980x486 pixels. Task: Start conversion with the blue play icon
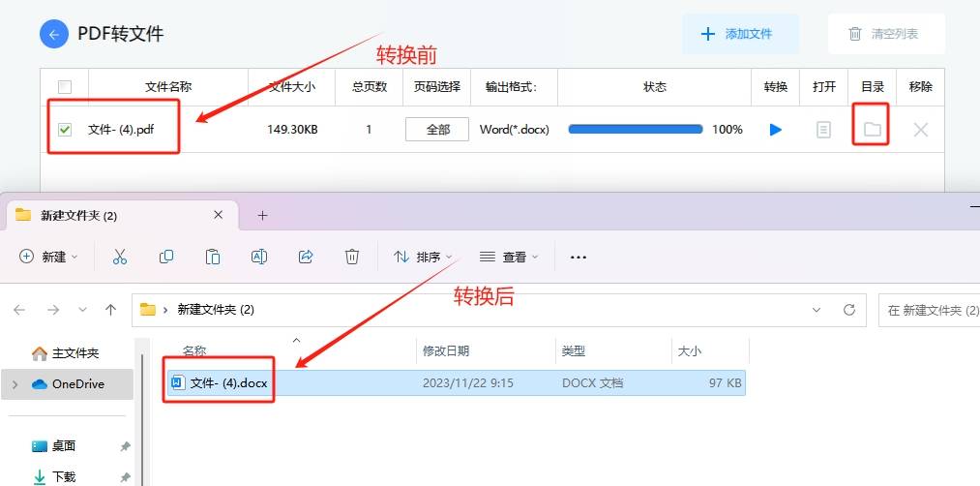776,130
